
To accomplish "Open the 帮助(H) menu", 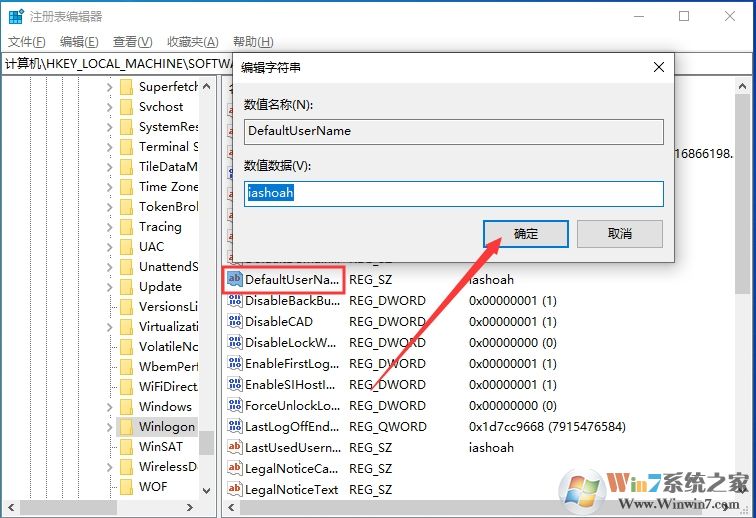I will coord(253,42).
